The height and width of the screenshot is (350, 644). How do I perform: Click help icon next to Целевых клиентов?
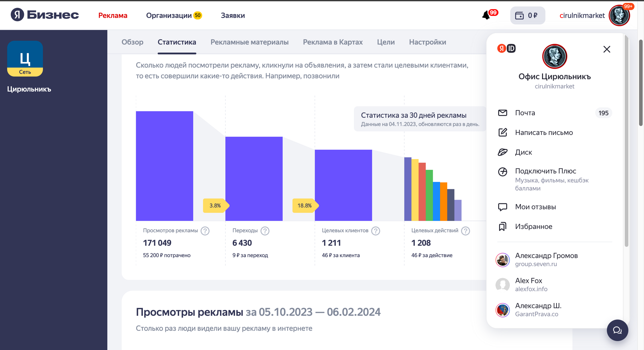click(x=376, y=231)
